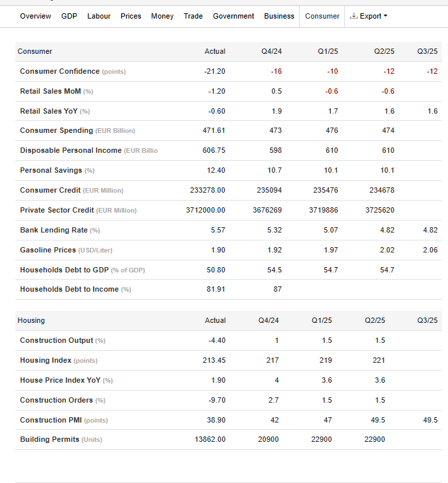
Task: Select Building Permits value 13862.00
Action: coord(210,439)
